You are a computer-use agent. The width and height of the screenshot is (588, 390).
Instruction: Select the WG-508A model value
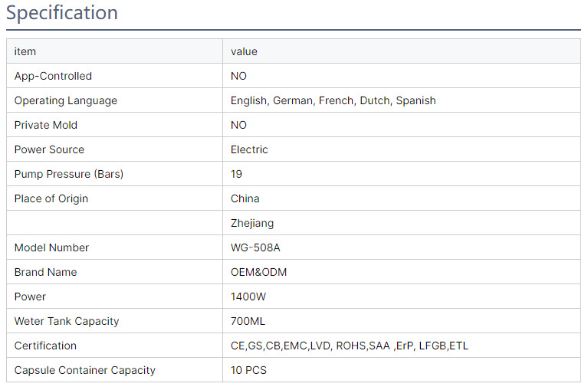pyautogui.click(x=256, y=247)
